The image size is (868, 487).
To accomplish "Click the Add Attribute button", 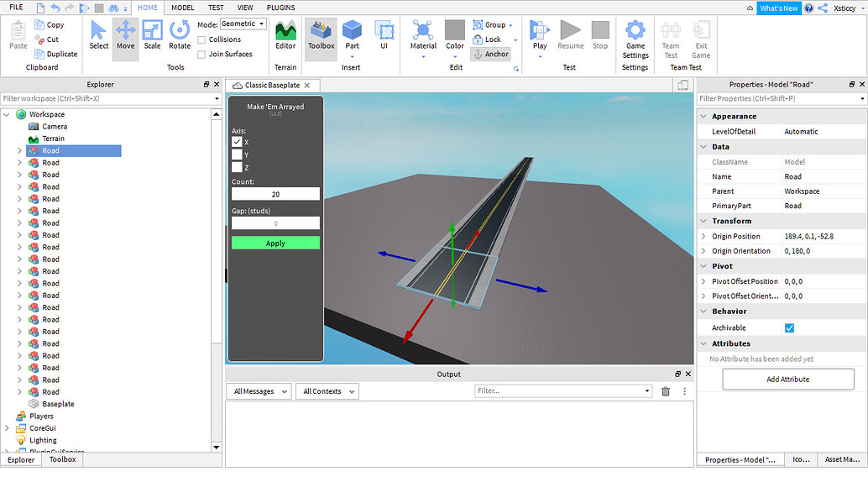I will (787, 379).
